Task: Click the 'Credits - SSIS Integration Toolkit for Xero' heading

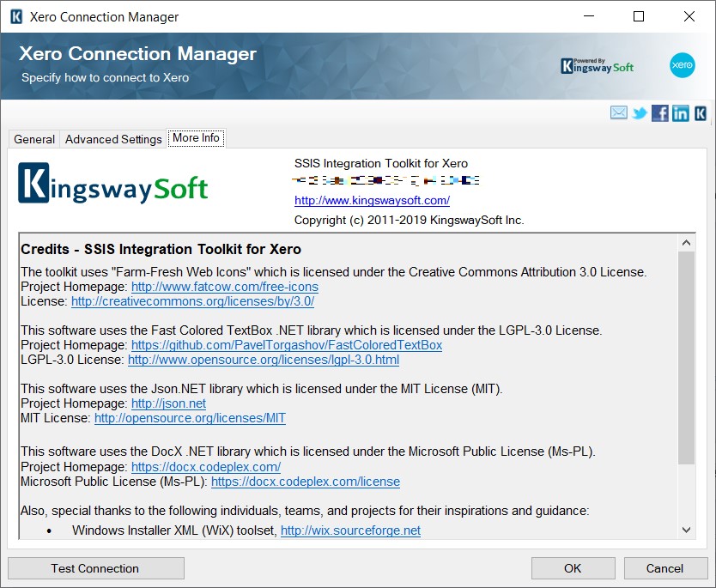Action: pyautogui.click(x=161, y=249)
